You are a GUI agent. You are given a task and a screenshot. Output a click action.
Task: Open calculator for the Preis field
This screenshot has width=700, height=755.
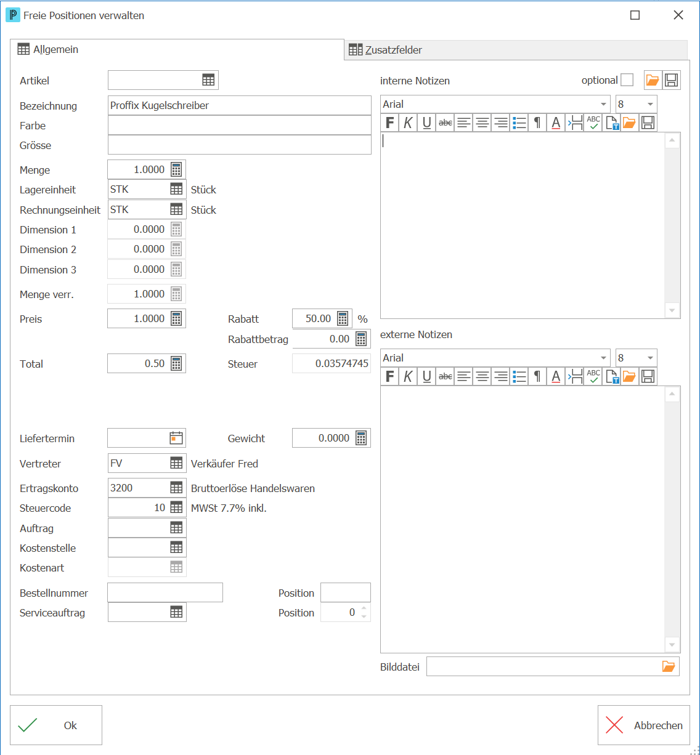[x=176, y=318]
